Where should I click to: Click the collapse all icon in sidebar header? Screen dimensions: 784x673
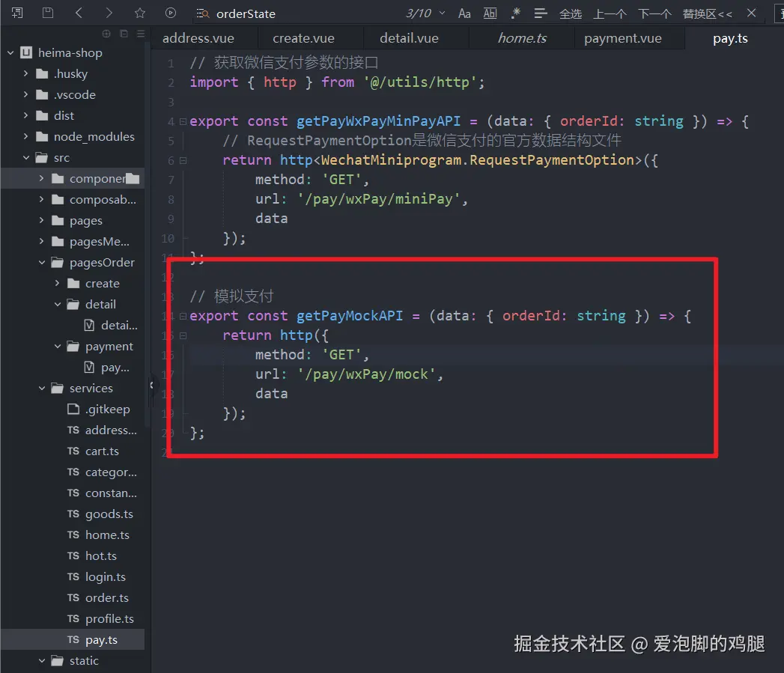[x=124, y=34]
